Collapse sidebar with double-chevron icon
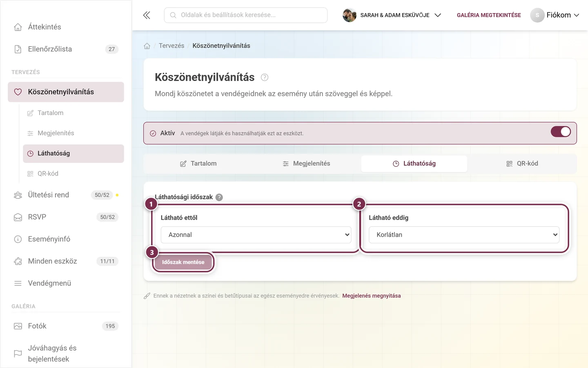 147,15
